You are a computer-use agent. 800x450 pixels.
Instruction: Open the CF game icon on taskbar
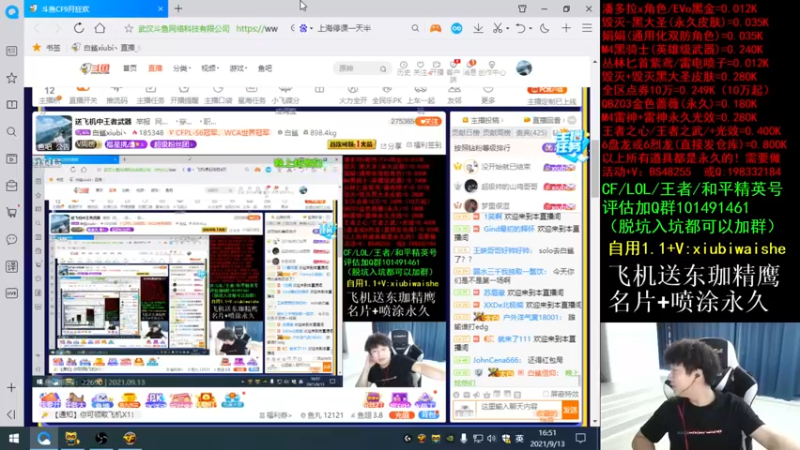pos(129,438)
